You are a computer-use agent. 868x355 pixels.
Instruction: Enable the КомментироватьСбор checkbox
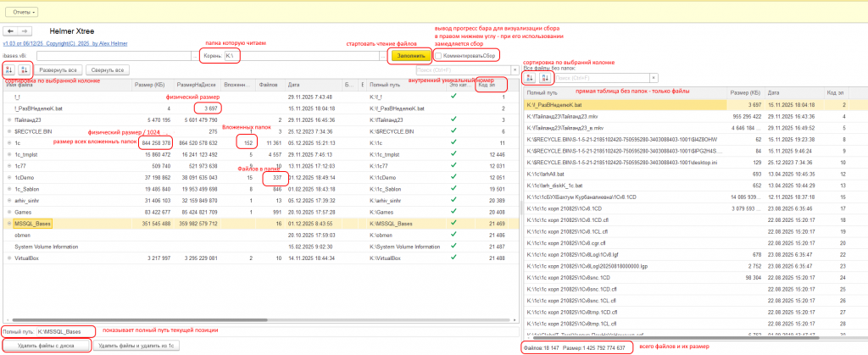click(437, 55)
